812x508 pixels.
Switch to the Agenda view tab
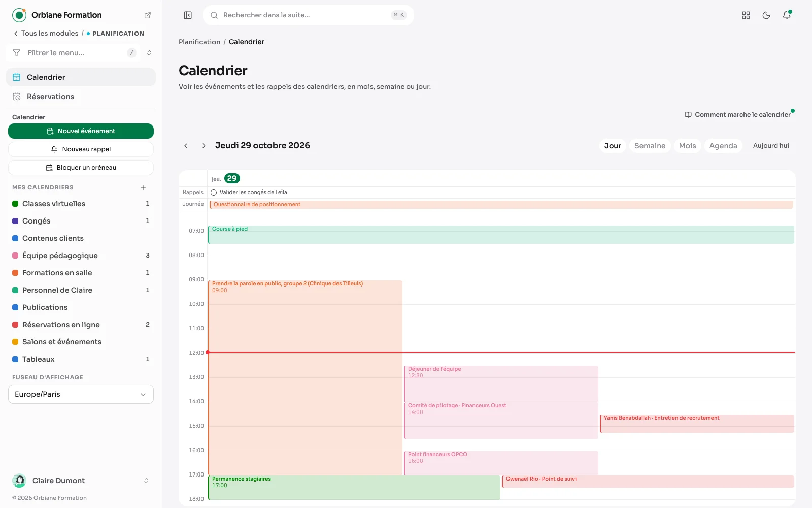point(723,146)
